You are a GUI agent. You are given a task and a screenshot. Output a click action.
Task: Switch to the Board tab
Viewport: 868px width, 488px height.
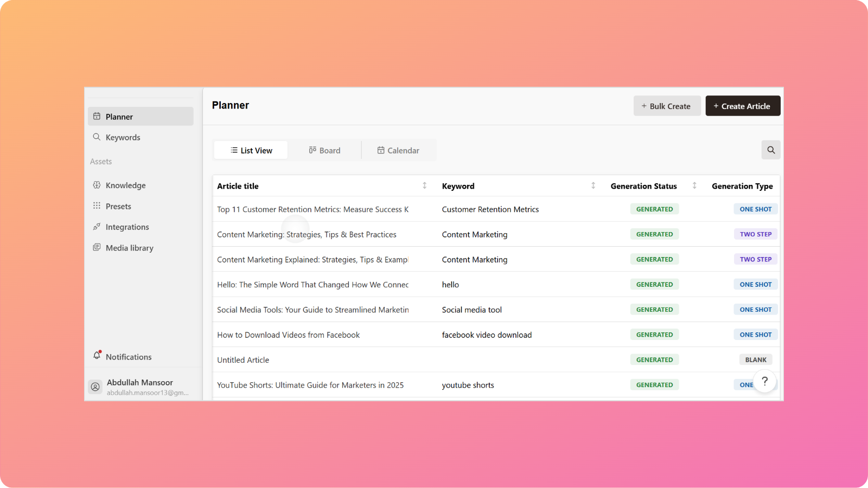(x=324, y=150)
